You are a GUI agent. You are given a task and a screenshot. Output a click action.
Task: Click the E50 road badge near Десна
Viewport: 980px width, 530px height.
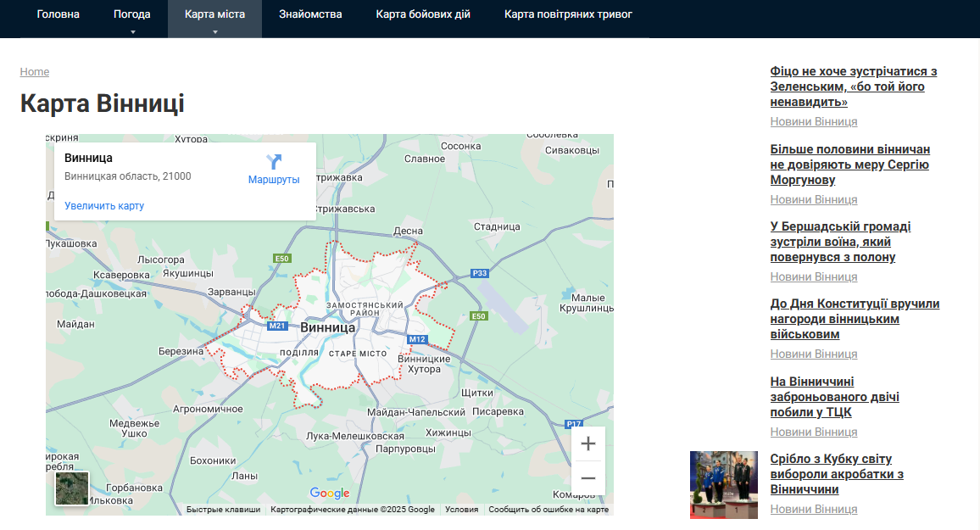[x=281, y=258]
